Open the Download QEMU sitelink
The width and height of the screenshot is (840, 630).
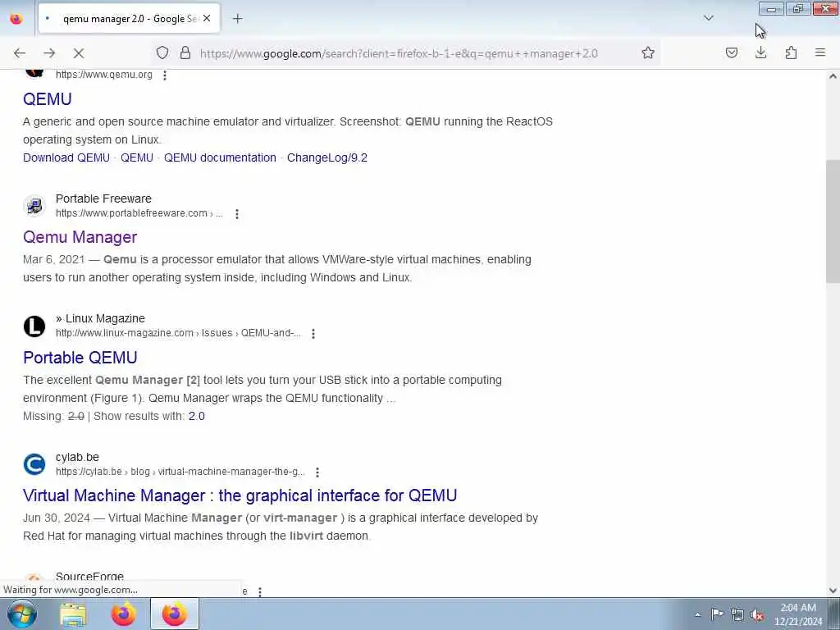[x=66, y=157]
